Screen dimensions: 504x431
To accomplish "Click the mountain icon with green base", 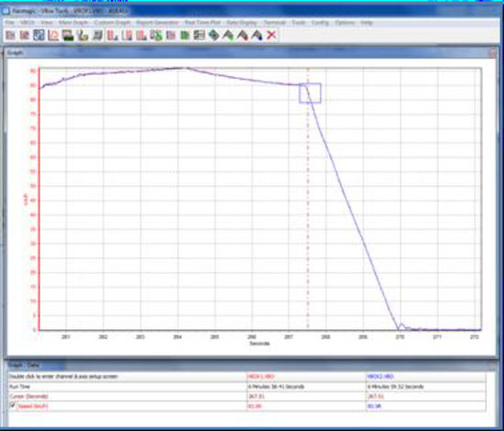I will [228, 35].
